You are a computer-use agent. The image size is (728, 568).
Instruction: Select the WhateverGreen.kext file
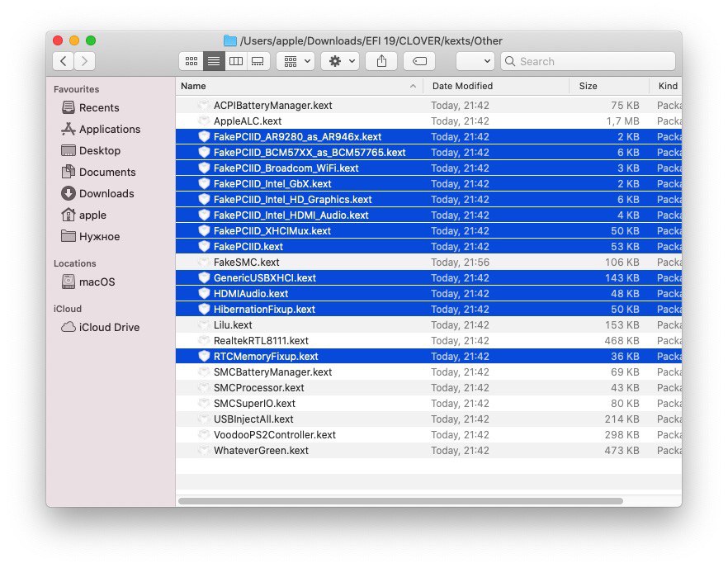pos(428,451)
